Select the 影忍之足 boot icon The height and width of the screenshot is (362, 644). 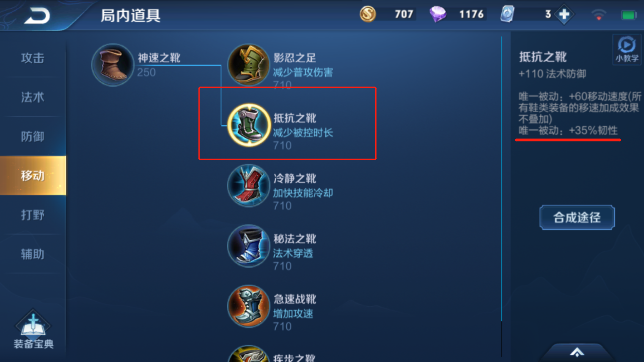(249, 65)
